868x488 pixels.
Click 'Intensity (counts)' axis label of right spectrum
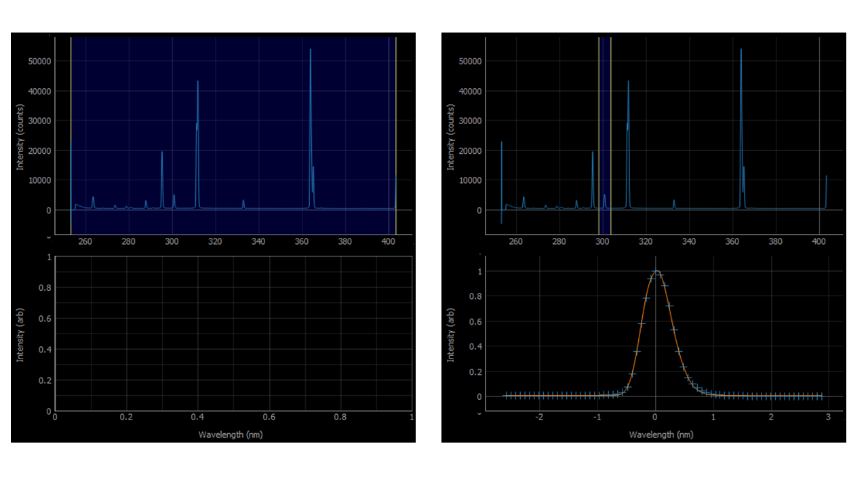[452, 136]
